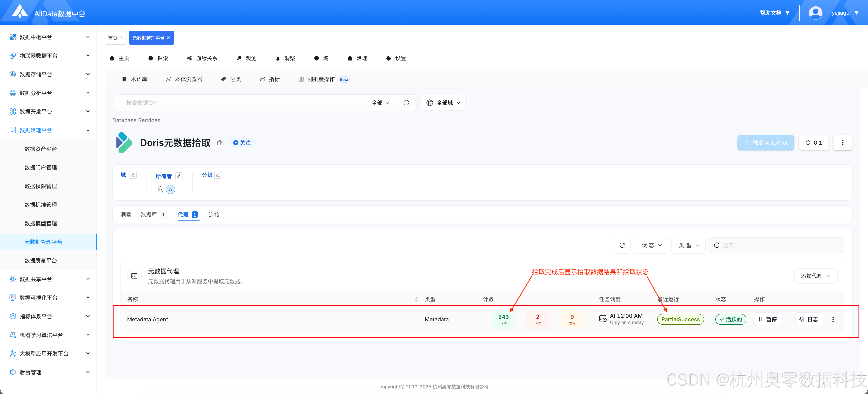Copy the Doris service name icon
Image resolution: width=868 pixels, height=394 pixels.
tap(219, 143)
